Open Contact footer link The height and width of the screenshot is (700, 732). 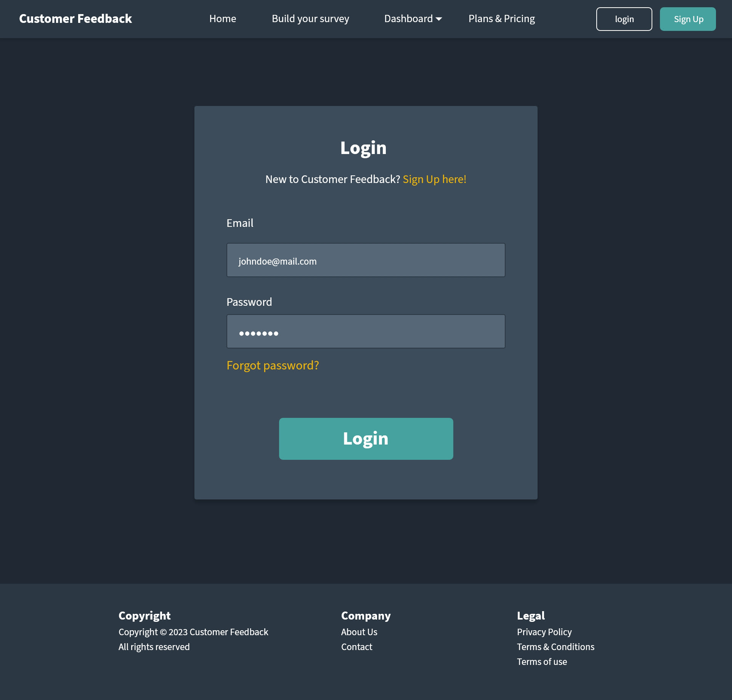click(356, 647)
